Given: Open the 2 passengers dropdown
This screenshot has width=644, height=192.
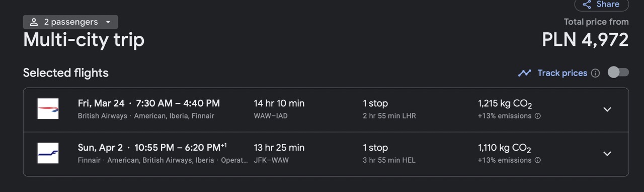Looking at the screenshot, I should [70, 22].
